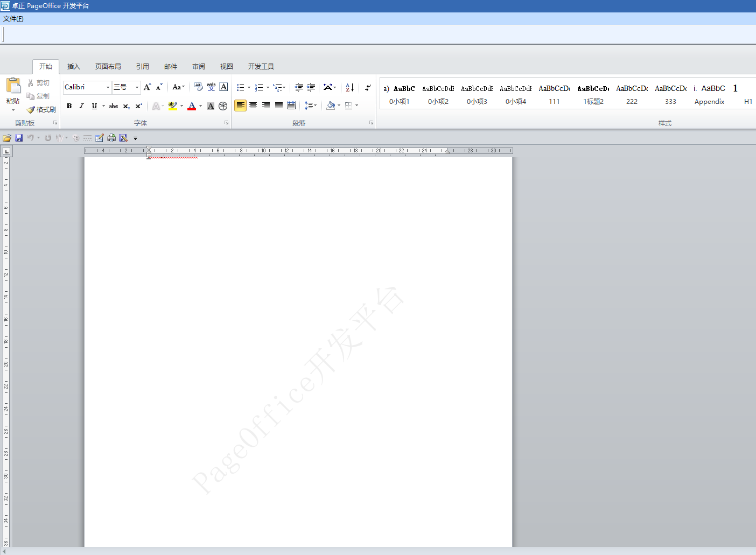This screenshot has height=555, width=756.
Task: Toggle Strikethrough abc formatting
Action: [x=114, y=106]
